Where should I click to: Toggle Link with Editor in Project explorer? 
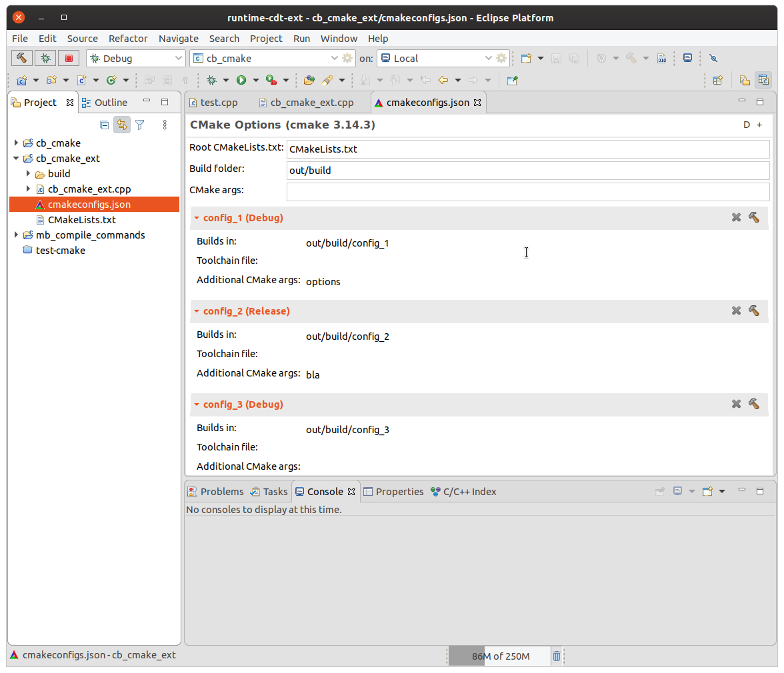[121, 125]
